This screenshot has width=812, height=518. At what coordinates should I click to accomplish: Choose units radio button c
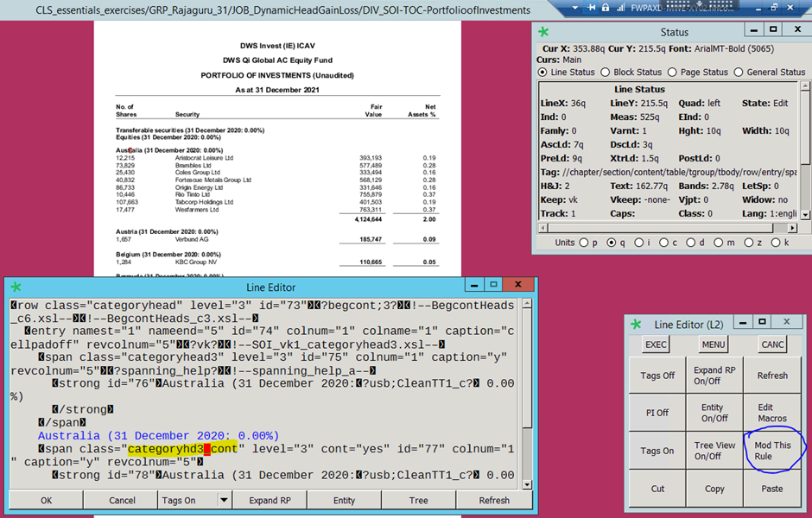[x=664, y=243]
